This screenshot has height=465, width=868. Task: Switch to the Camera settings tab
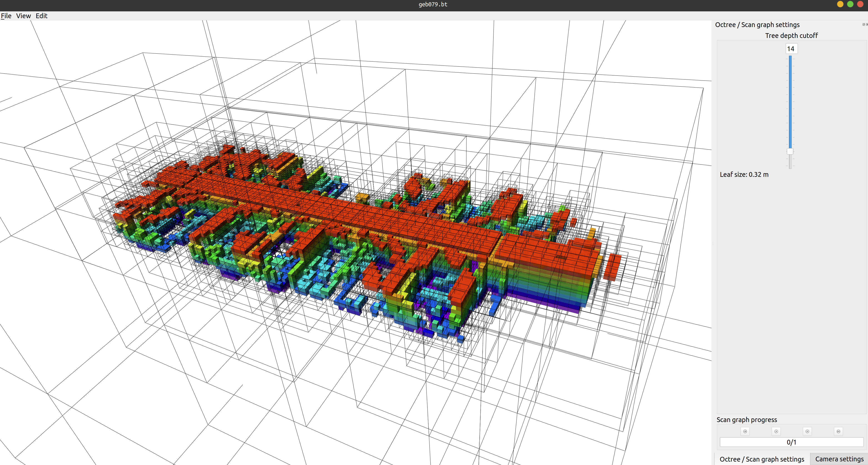(x=839, y=459)
